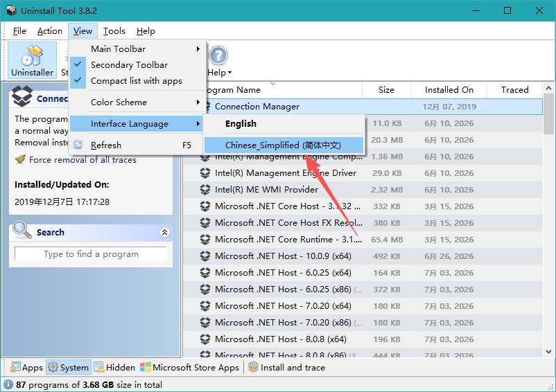Click Microsoft .NET Core Runtime 3.1 icon
556x392 pixels.
(x=205, y=240)
